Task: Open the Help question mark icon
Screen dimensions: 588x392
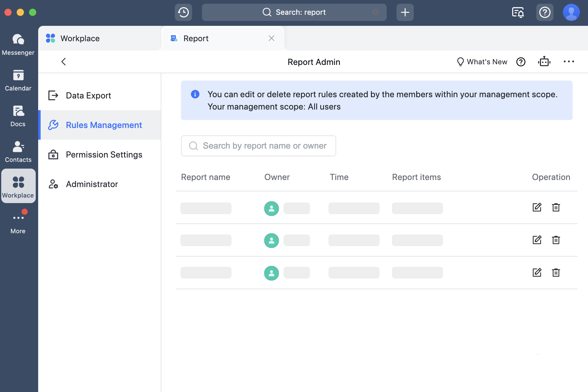Action: (x=545, y=12)
